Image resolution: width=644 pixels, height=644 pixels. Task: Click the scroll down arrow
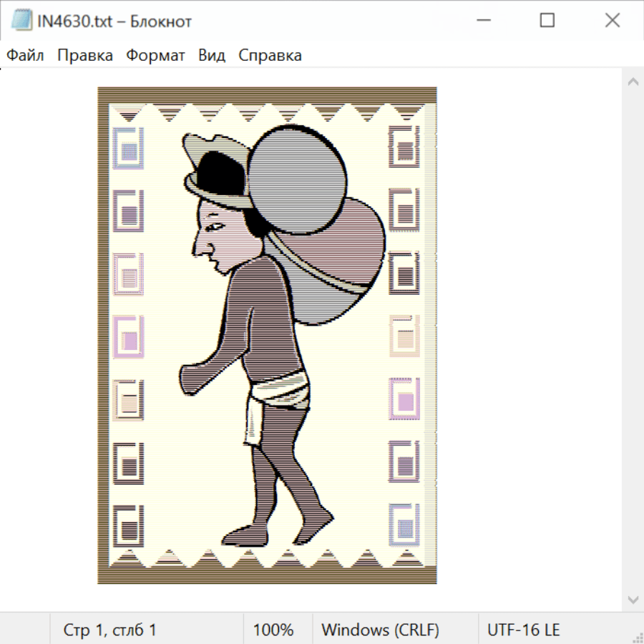coord(633,598)
